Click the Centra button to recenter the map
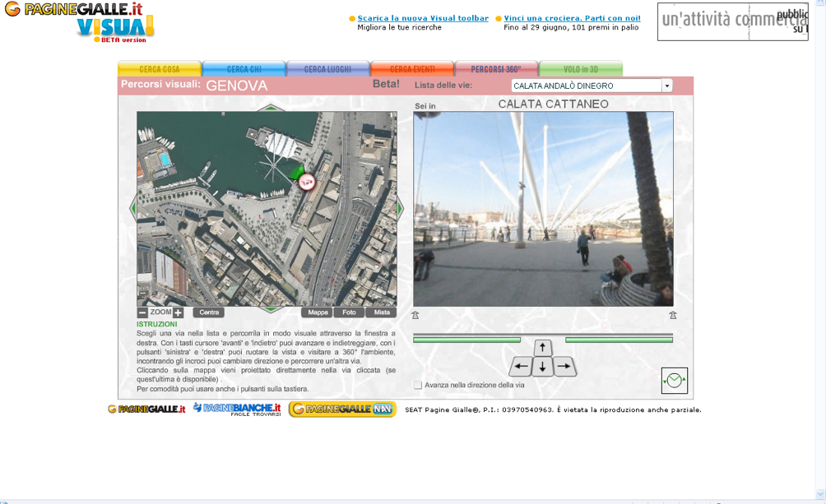 coord(209,312)
